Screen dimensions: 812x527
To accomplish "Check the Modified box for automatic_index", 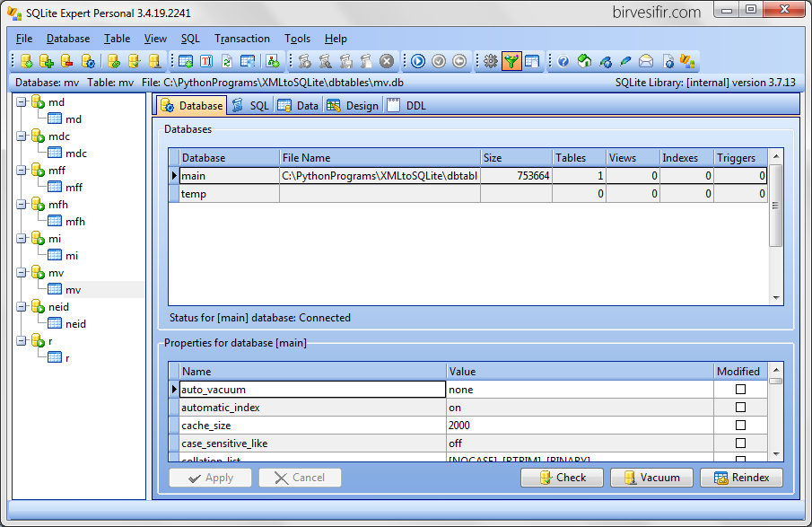I will 738,407.
